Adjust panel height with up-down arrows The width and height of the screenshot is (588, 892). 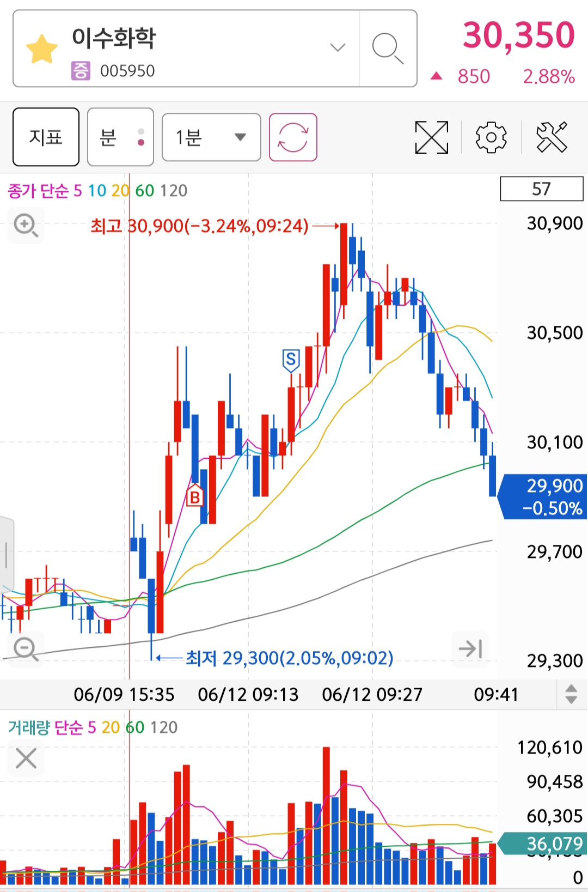(x=571, y=694)
